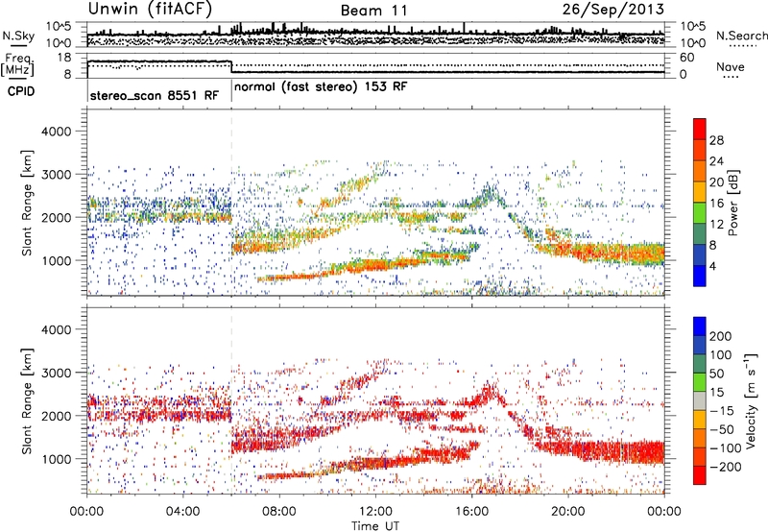Click the 'Velocity [m s⁻¹]' colorbar title

(x=751, y=400)
